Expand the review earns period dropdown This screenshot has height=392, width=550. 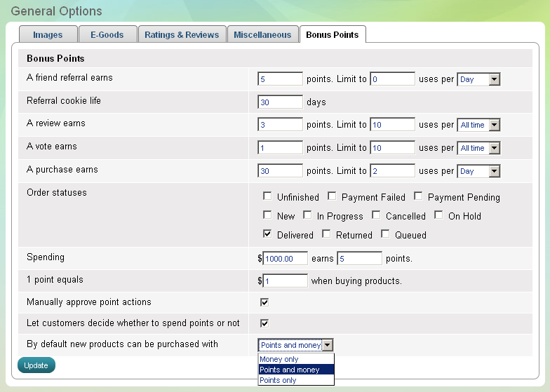click(x=478, y=125)
